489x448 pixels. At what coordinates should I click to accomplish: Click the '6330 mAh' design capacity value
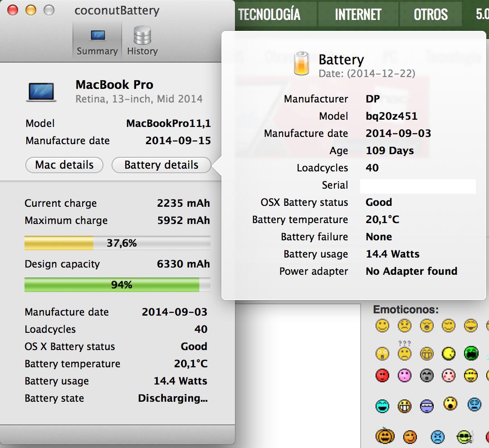183,264
